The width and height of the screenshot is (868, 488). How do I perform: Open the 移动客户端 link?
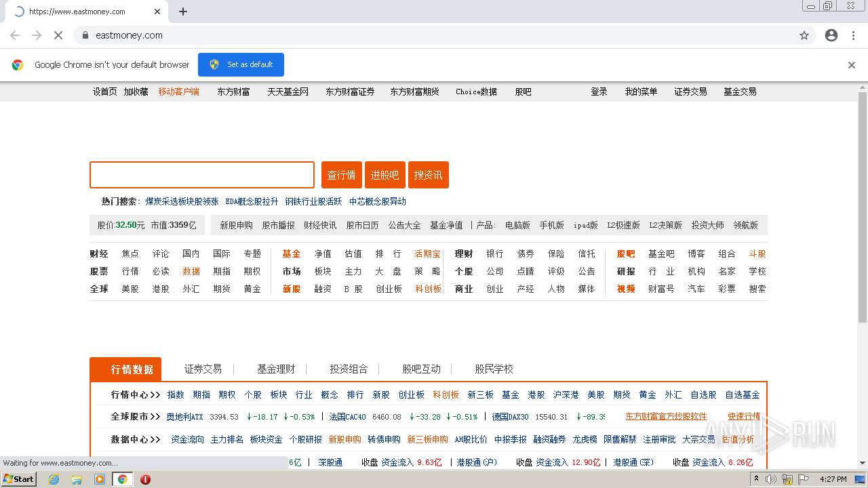pyautogui.click(x=178, y=91)
